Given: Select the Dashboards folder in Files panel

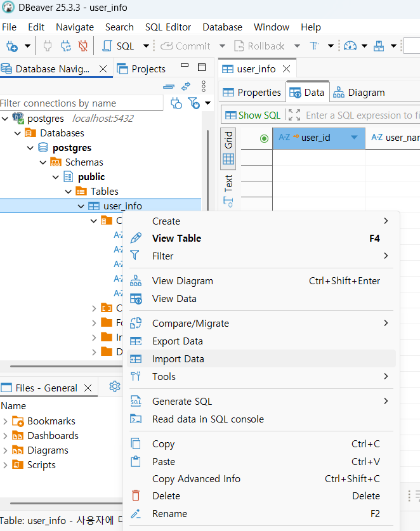Looking at the screenshot, I should tap(53, 436).
